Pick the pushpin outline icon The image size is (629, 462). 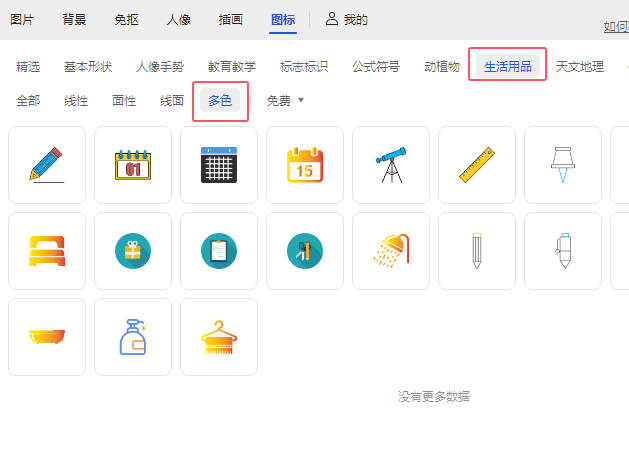pos(563,165)
